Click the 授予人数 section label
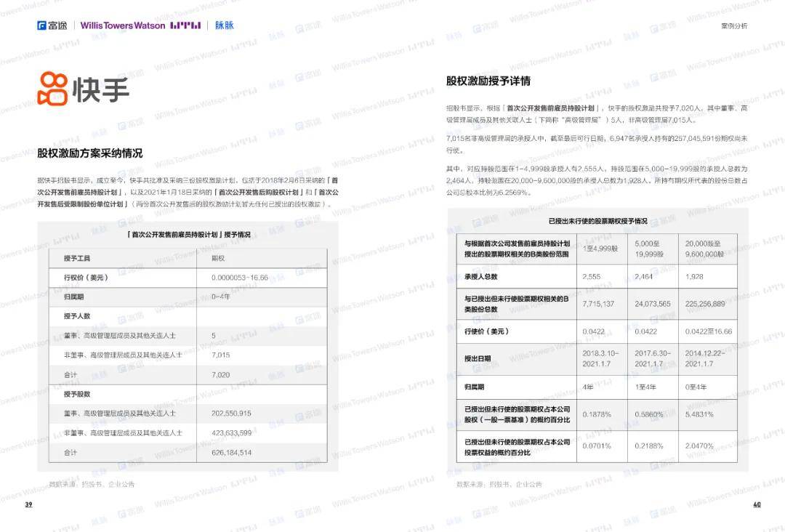 pos(77,316)
